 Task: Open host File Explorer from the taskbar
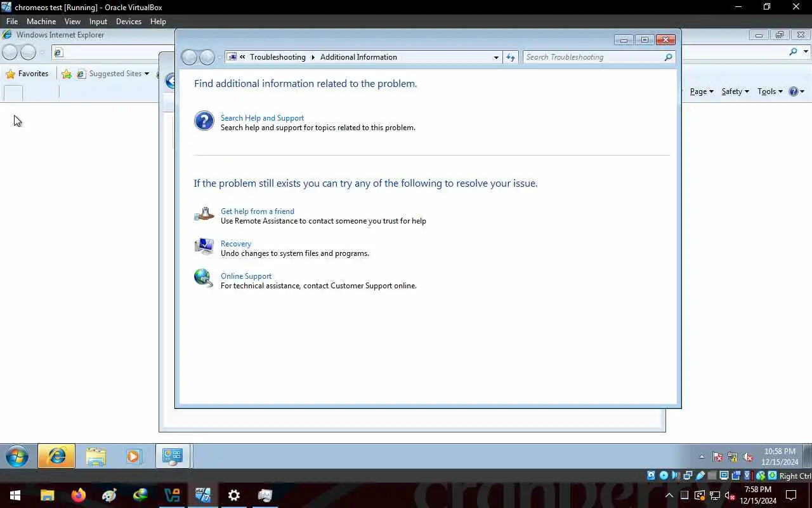[x=48, y=495]
